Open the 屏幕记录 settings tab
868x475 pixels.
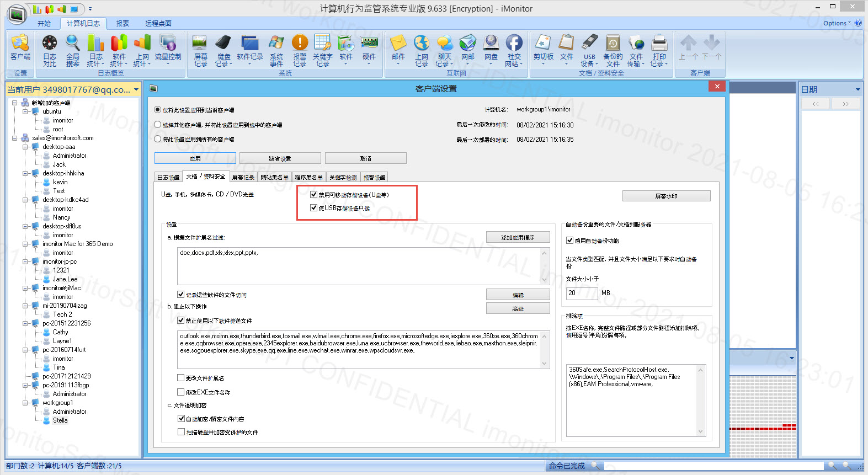(243, 177)
